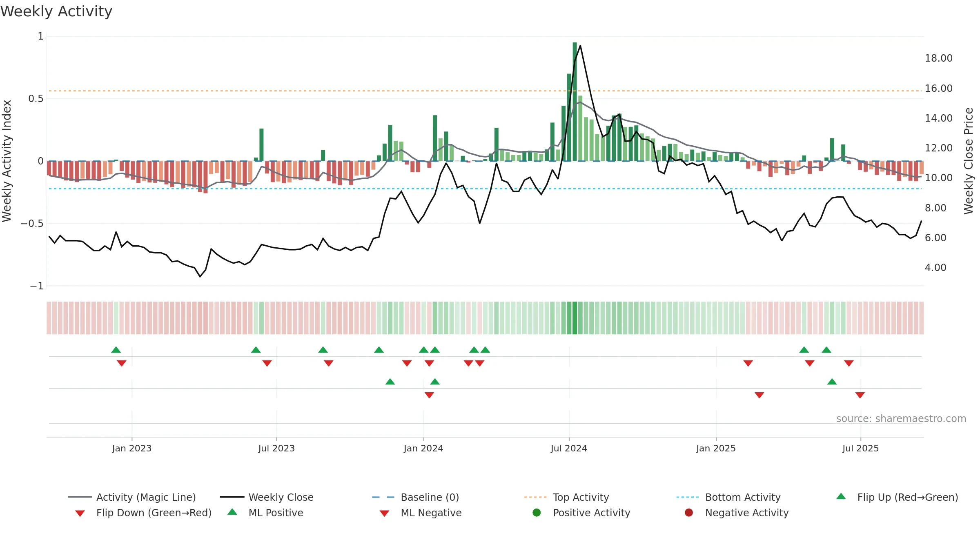Click the Positive Activity green circle icon

(537, 513)
